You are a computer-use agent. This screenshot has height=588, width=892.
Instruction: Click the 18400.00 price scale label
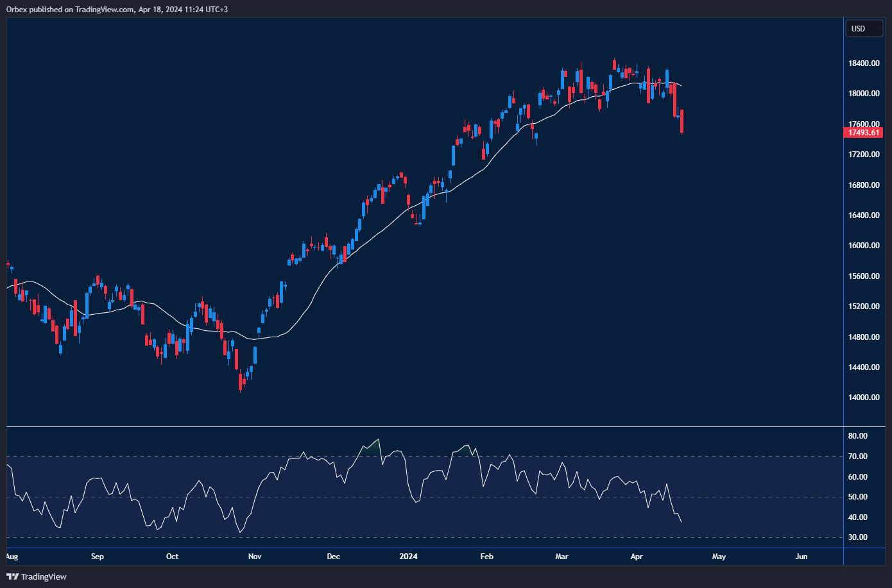[x=864, y=63]
